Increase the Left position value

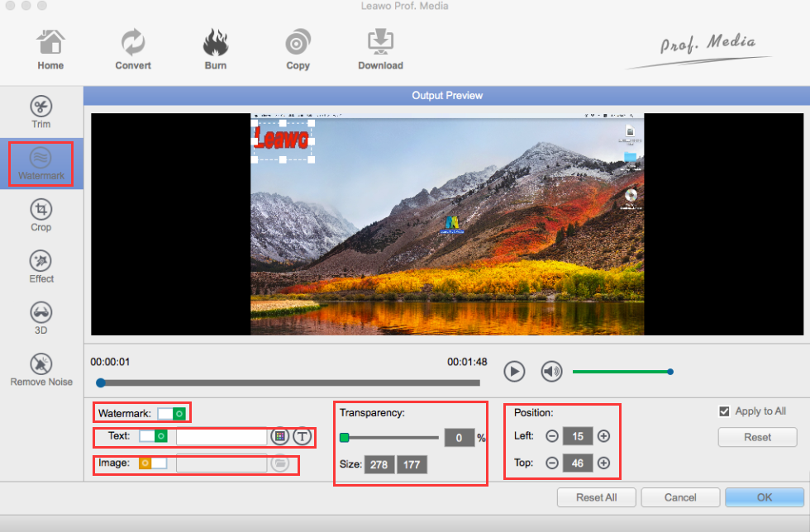pos(603,436)
